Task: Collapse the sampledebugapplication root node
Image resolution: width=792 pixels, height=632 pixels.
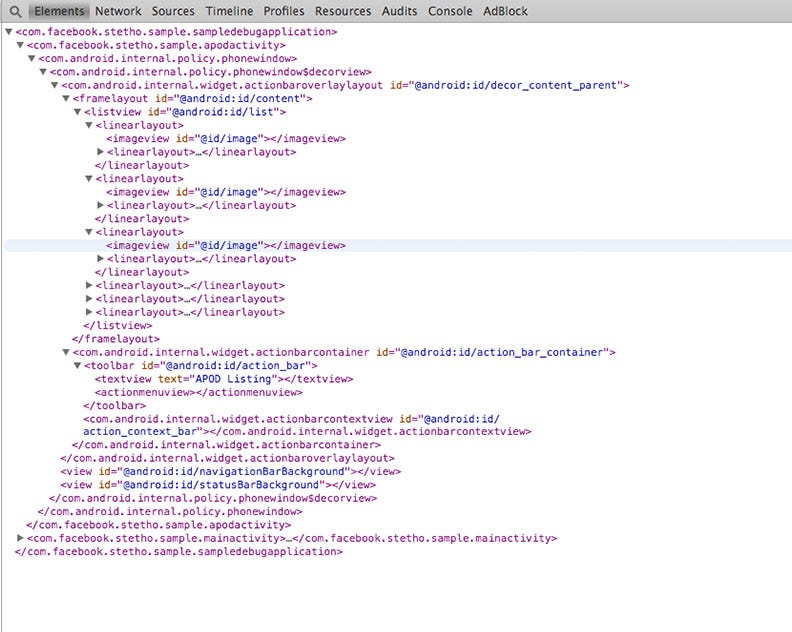Action: [9, 32]
